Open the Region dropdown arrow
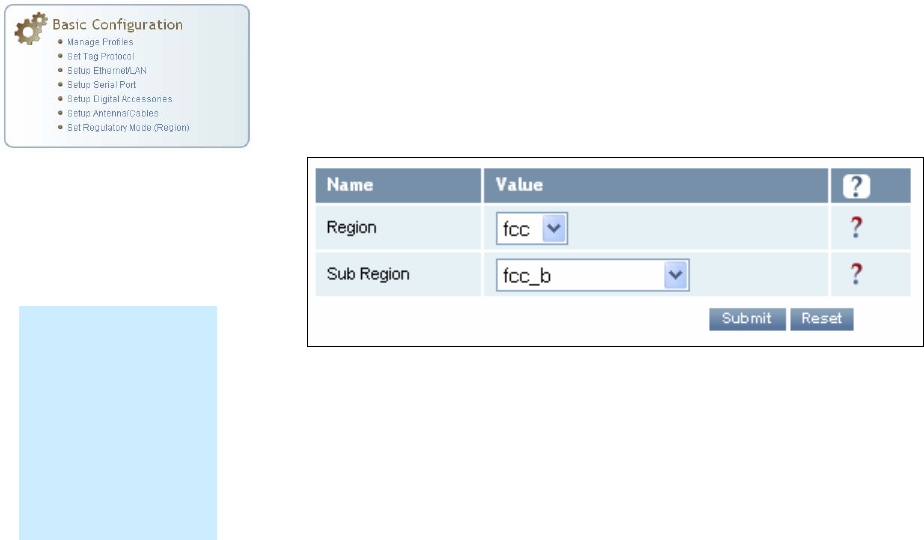 [554, 228]
